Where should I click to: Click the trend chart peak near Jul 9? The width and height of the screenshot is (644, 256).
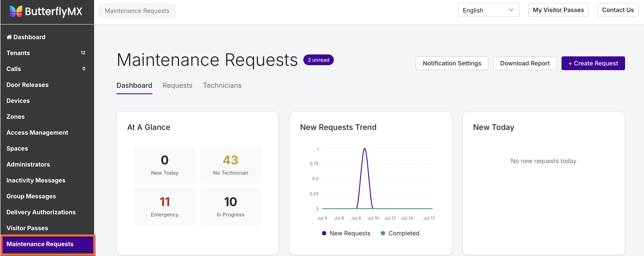point(365,149)
